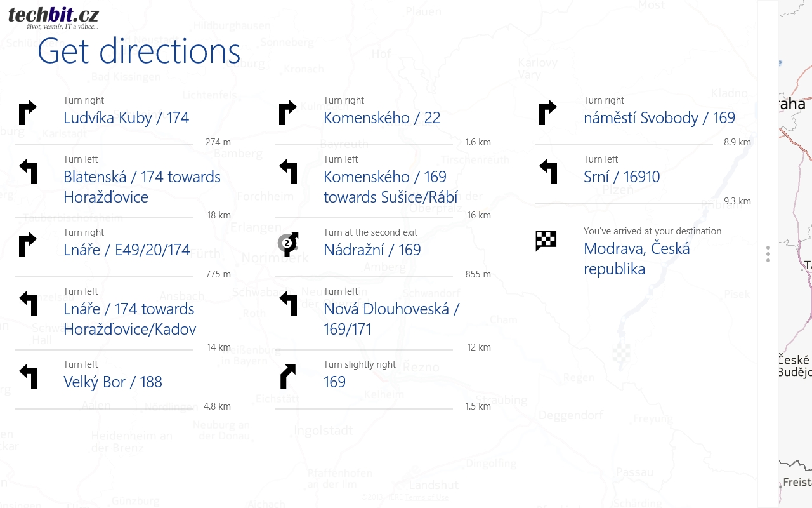Click turn left icon beside Blatenská / 174

(x=28, y=171)
